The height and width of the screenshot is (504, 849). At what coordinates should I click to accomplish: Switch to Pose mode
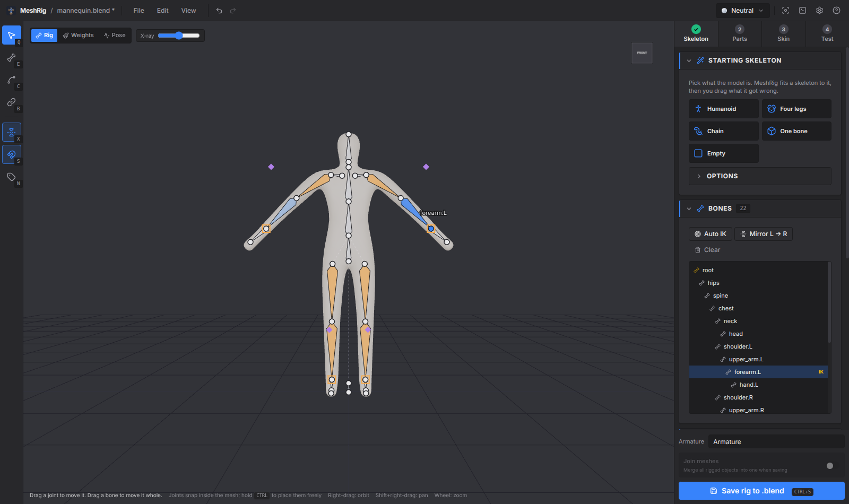coord(115,36)
